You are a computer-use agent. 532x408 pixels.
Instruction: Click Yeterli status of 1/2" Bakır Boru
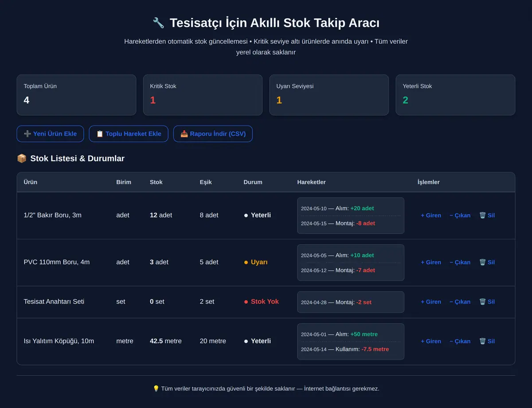click(257, 215)
